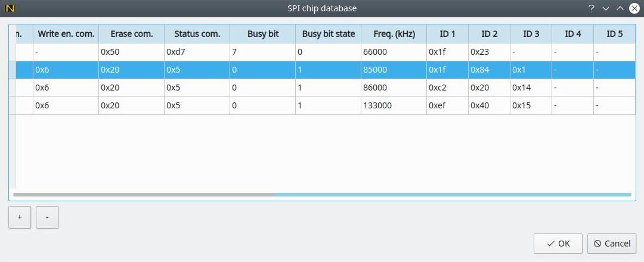Click the application icon in the title bar
This screenshot has height=262, width=644.
[10, 8]
